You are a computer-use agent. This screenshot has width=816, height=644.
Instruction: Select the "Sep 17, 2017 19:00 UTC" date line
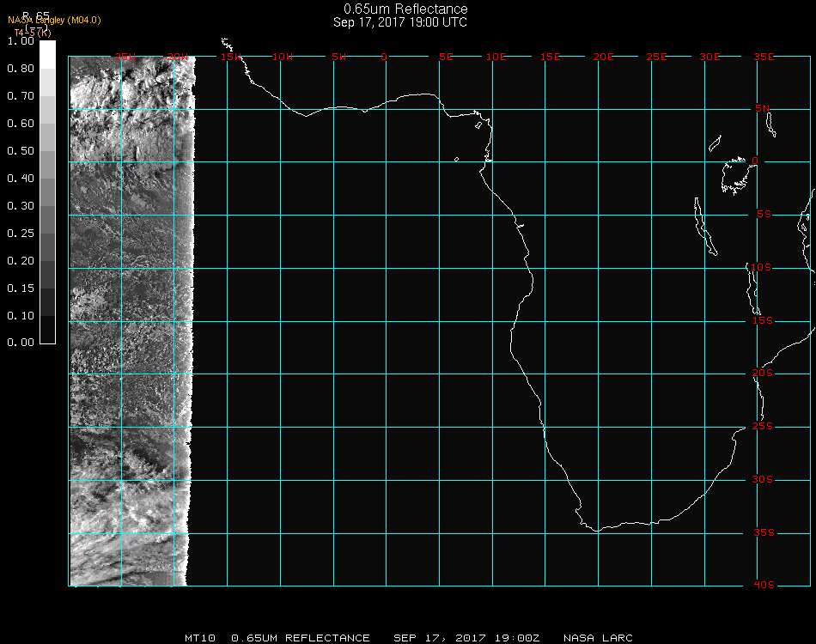pos(400,22)
